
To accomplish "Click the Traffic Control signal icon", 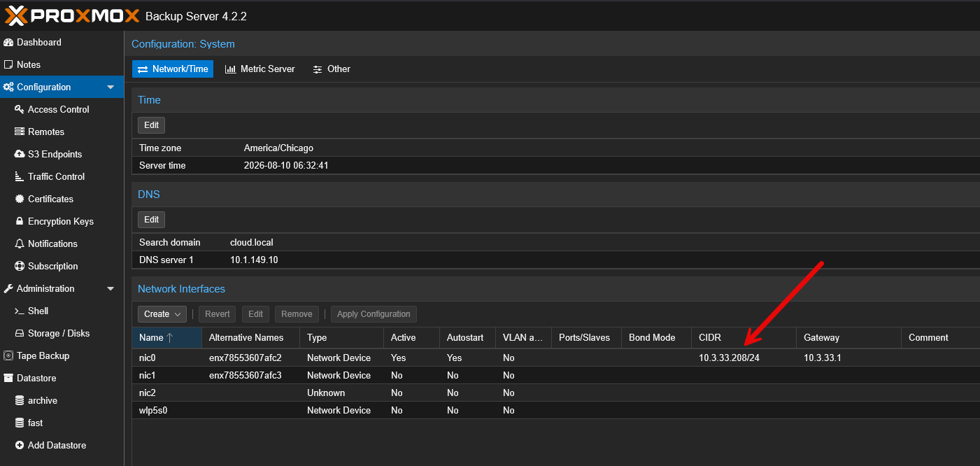I will click(x=20, y=176).
